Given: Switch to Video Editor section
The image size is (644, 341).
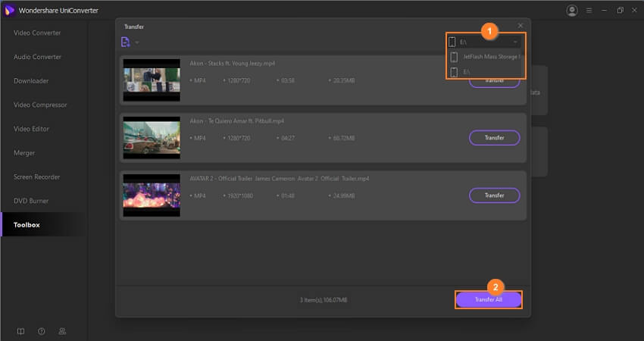Looking at the screenshot, I should 31,129.
